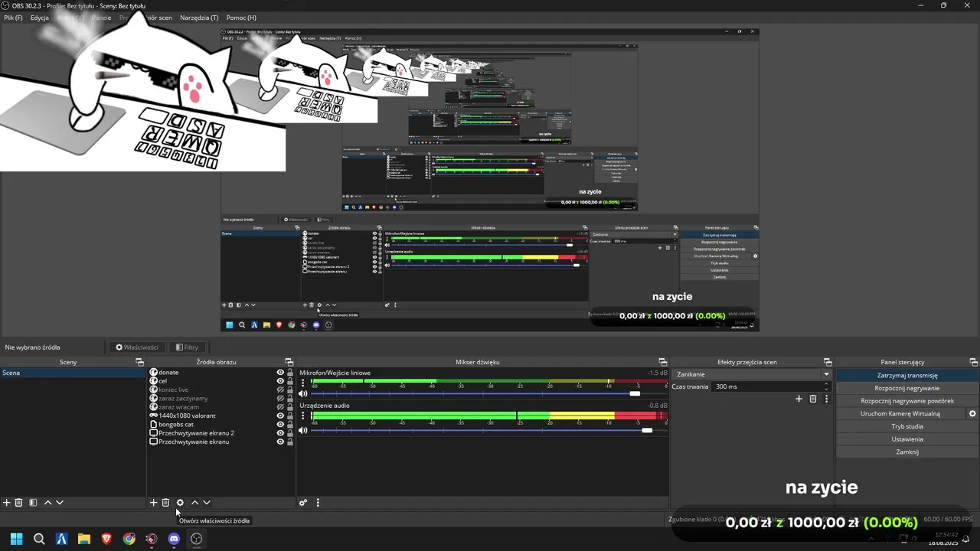Click Rozpocznij nagrywanie button
The image size is (980, 551).
pos(906,388)
